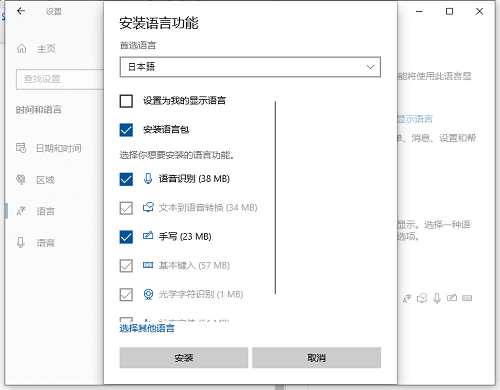Click the basic typing keyboard icon
This screenshot has height=390, width=500.
tap(148, 265)
